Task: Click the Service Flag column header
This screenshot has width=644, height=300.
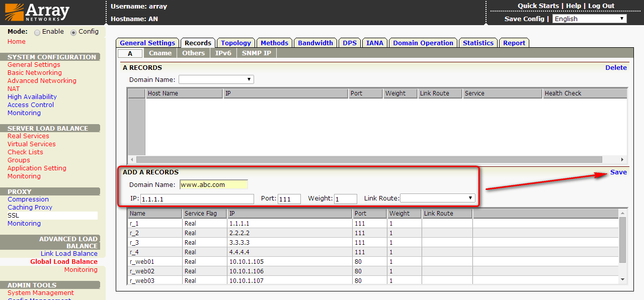Action: tap(204, 214)
